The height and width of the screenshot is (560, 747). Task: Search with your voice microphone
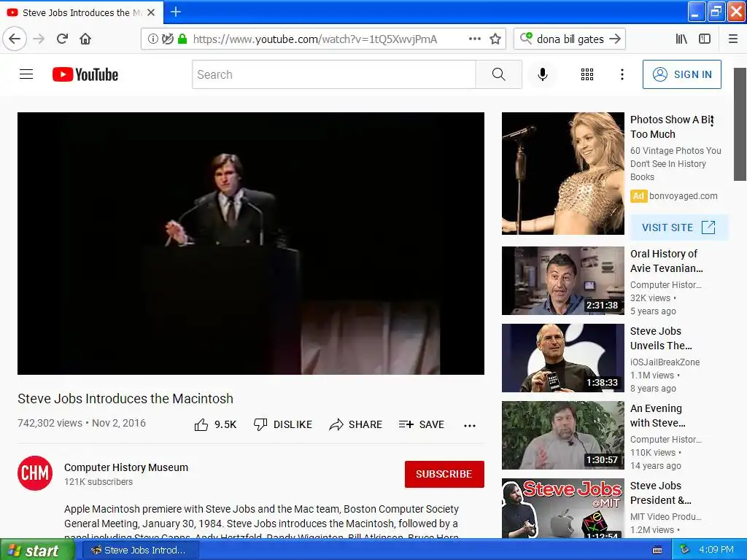(x=542, y=74)
